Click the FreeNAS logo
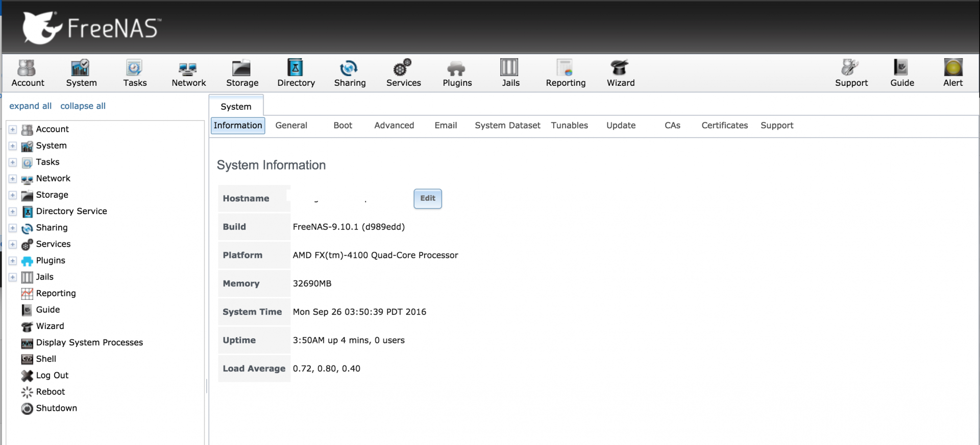The image size is (980, 445). (92, 27)
